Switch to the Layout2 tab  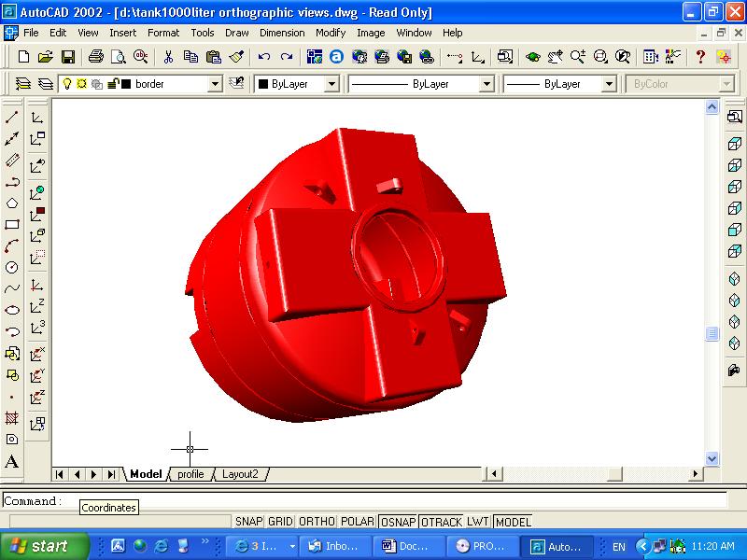point(240,474)
